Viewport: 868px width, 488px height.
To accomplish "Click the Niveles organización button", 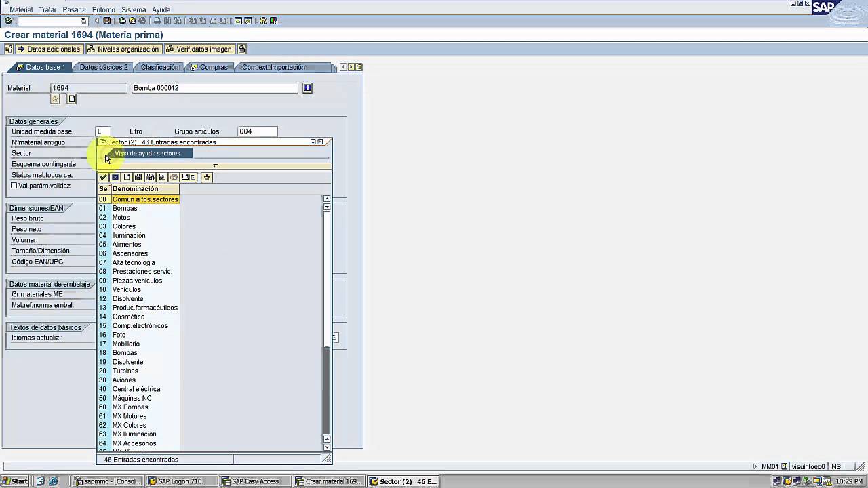I will (123, 49).
